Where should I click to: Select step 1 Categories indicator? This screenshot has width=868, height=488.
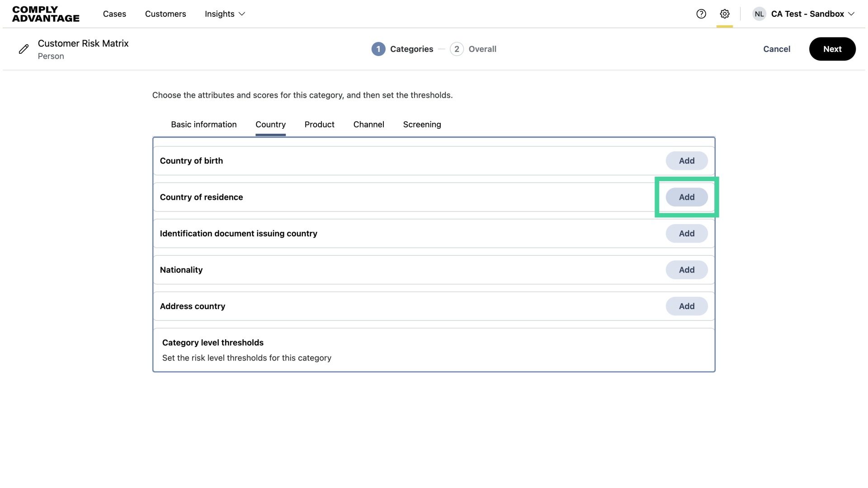402,49
